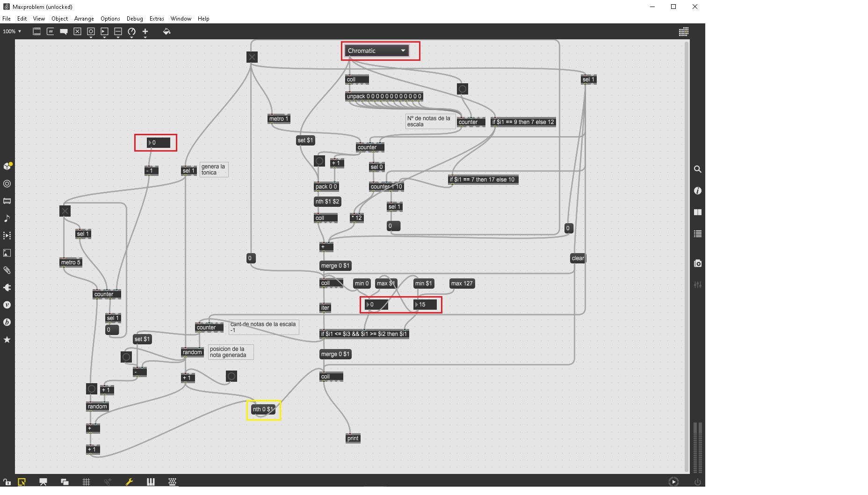The image size is (868, 495).
Task: Click the bang button right of coll
Action: [x=463, y=89]
